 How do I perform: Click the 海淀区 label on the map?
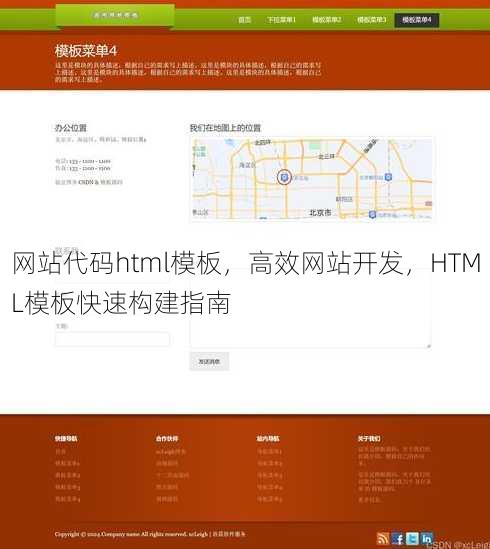click(247, 165)
